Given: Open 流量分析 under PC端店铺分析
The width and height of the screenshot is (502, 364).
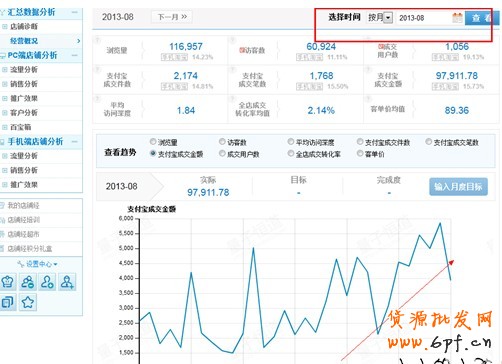Looking at the screenshot, I should point(24,70).
